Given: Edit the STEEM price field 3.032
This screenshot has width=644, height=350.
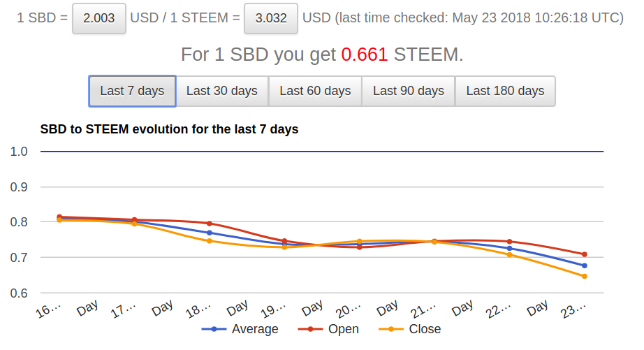Looking at the screenshot, I should (271, 18).
